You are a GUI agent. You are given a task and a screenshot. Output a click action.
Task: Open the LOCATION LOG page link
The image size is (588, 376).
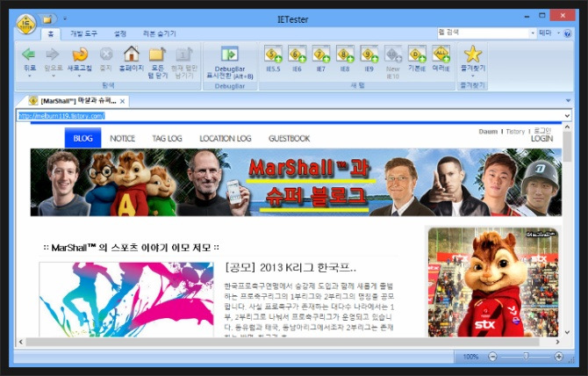click(226, 139)
